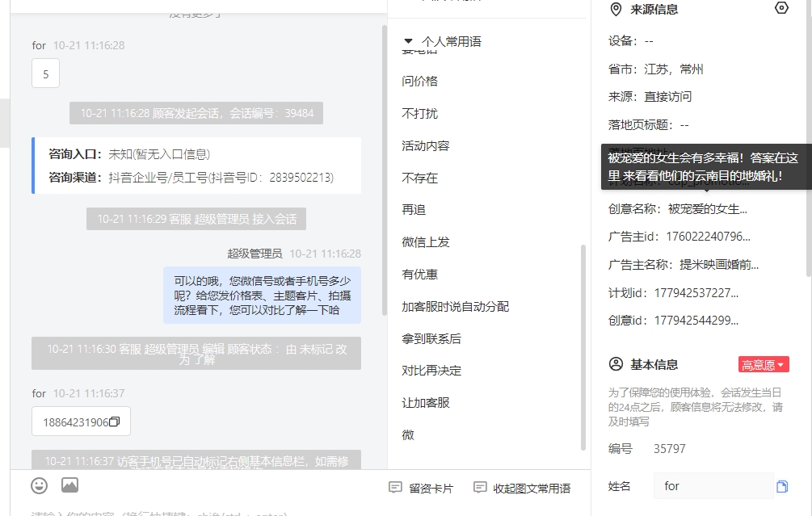This screenshot has height=516, width=812.
Task: Click the 编号 35797 value
Action: [670, 449]
